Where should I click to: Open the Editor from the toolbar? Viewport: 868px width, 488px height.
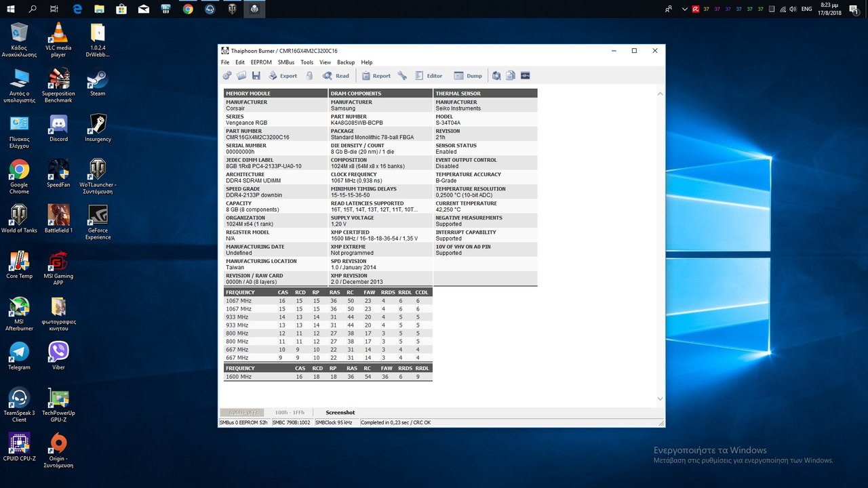tap(429, 76)
